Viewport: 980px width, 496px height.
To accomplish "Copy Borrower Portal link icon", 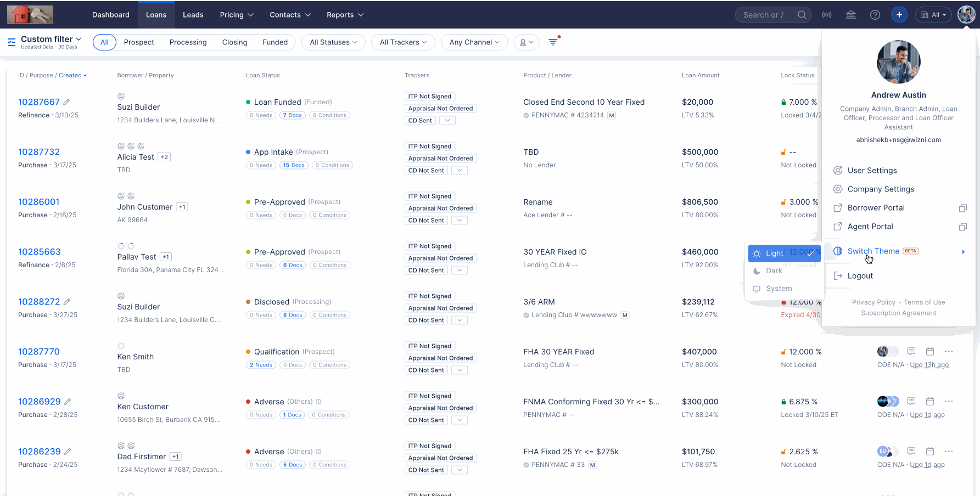I will click(x=963, y=208).
